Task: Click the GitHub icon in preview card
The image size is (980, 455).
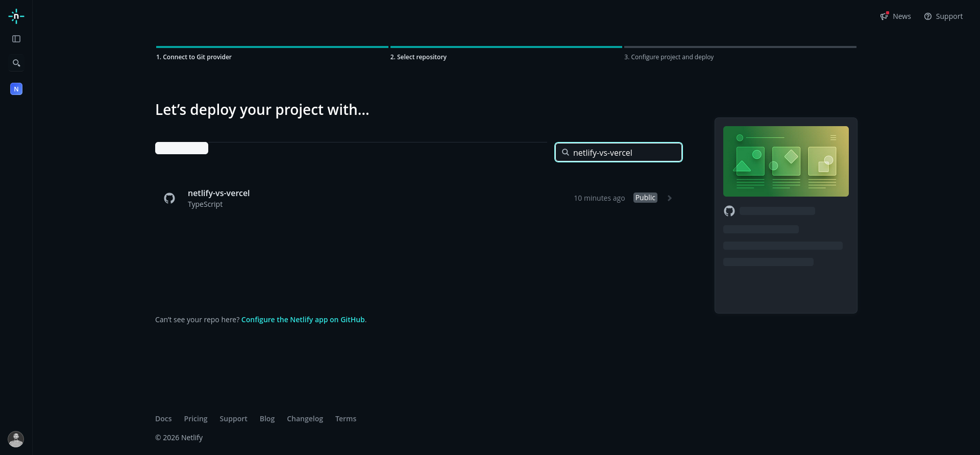Action: 729,211
